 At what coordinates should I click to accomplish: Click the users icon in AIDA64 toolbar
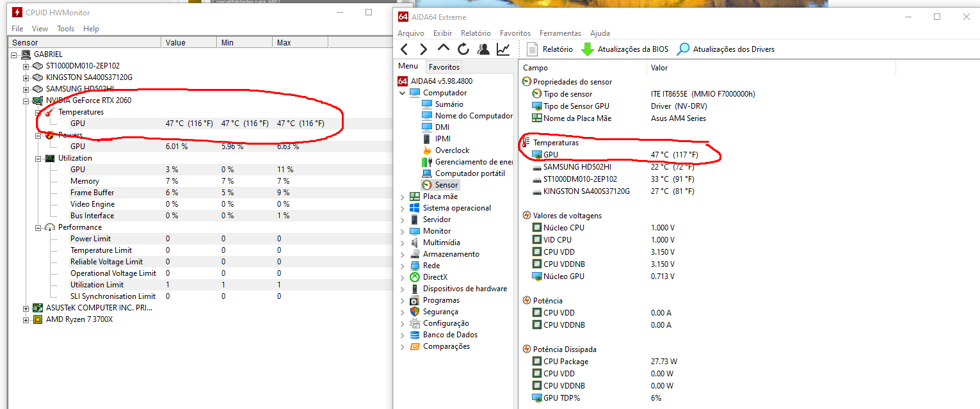coord(483,49)
